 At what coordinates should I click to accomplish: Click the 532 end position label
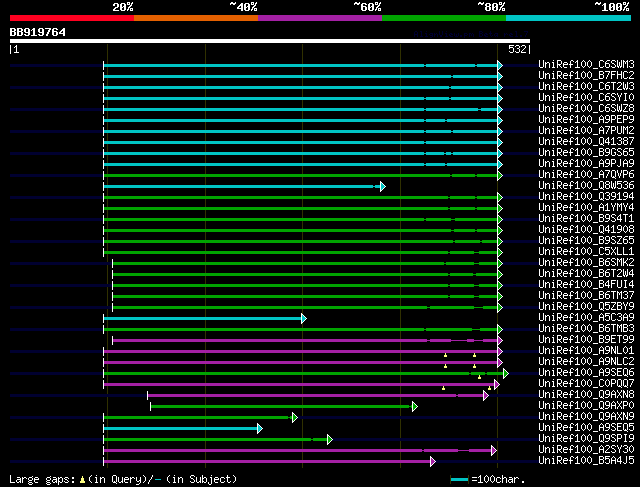coord(517,49)
